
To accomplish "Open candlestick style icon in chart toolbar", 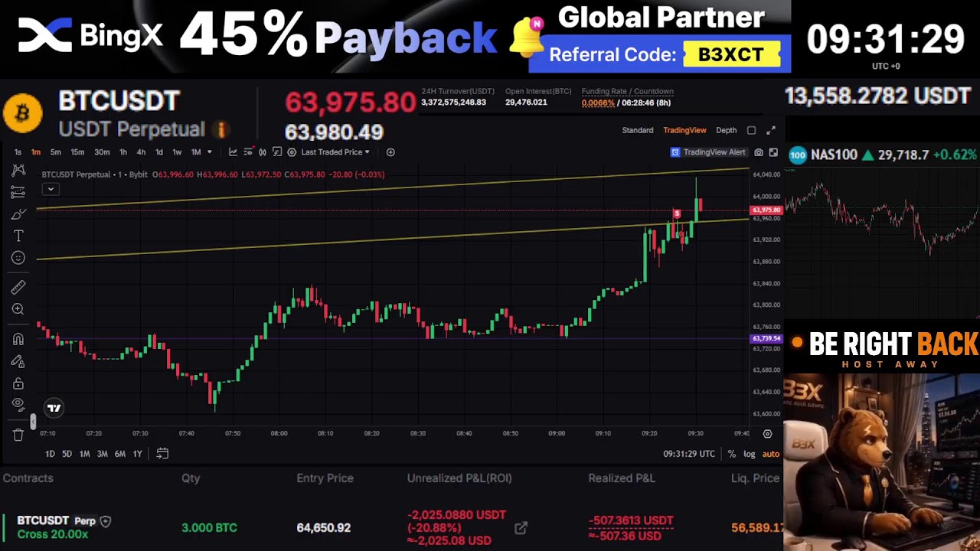I will point(263,152).
